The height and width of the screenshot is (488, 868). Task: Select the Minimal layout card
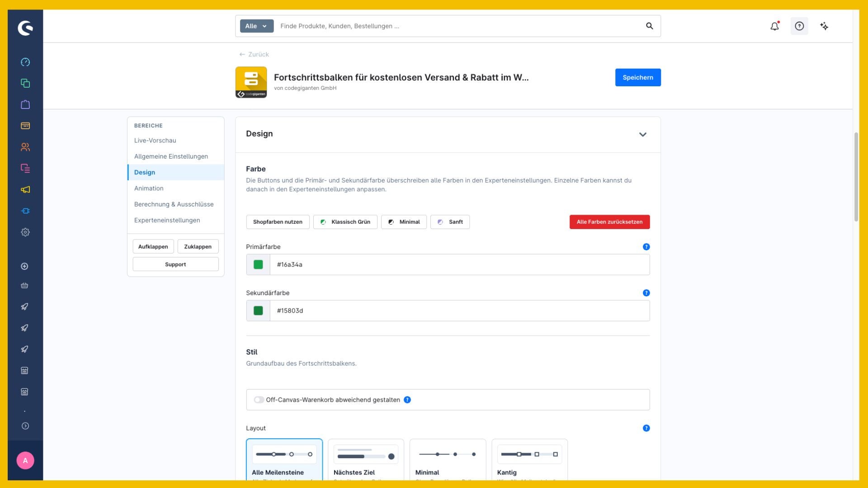point(448,460)
